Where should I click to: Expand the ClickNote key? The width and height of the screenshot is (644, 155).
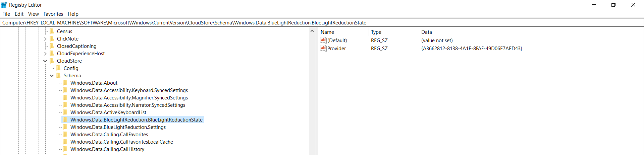[45, 39]
